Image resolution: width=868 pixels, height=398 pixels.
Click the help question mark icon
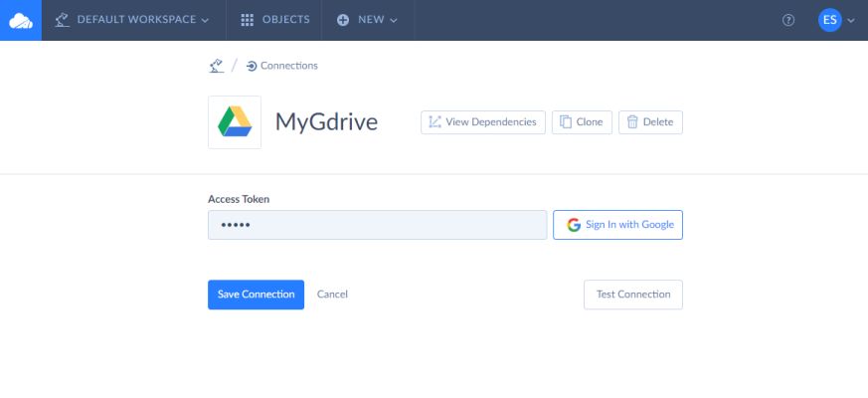click(788, 20)
